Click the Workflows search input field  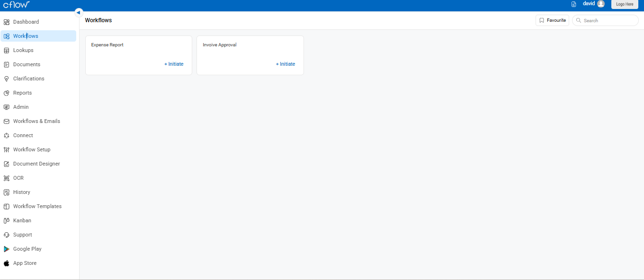[x=605, y=20]
